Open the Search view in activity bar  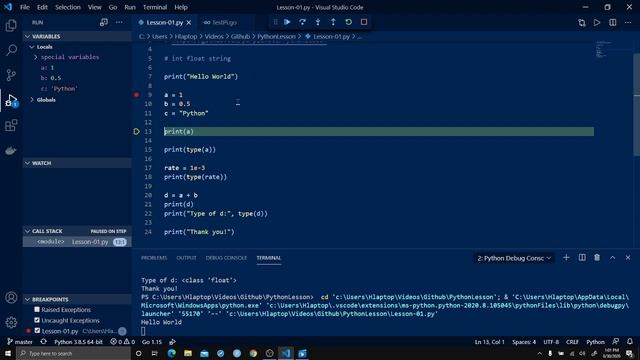pyautogui.click(x=11, y=50)
